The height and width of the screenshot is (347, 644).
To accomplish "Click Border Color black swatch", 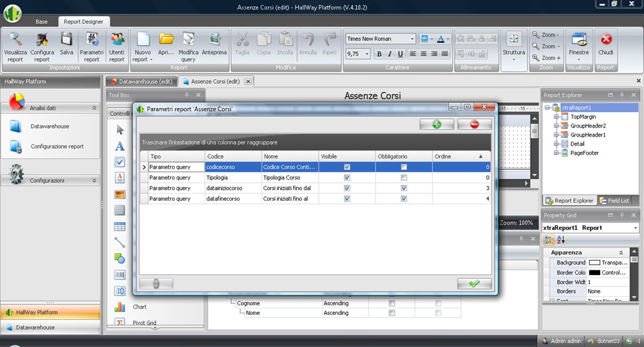I will pyautogui.click(x=594, y=272).
